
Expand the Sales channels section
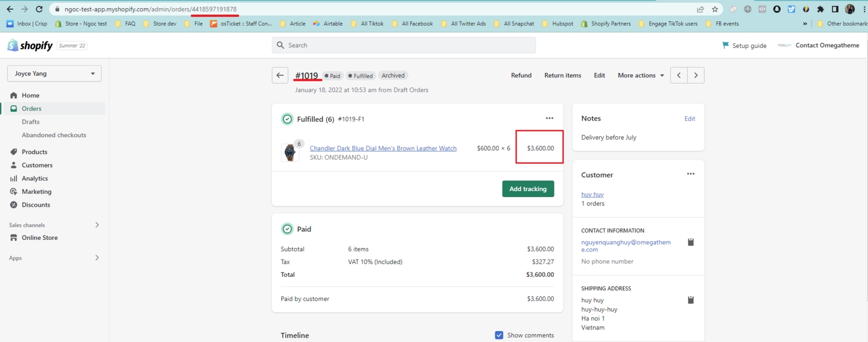97,225
